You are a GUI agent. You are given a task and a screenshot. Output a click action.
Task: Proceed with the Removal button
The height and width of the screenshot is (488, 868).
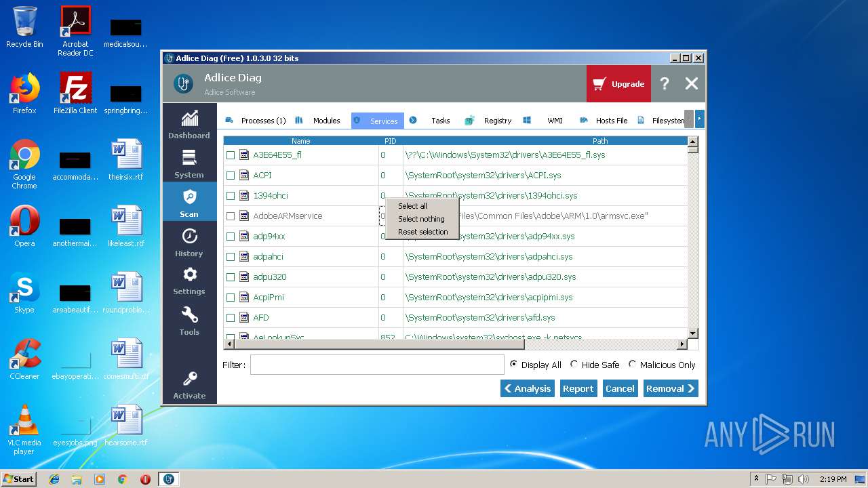click(671, 388)
